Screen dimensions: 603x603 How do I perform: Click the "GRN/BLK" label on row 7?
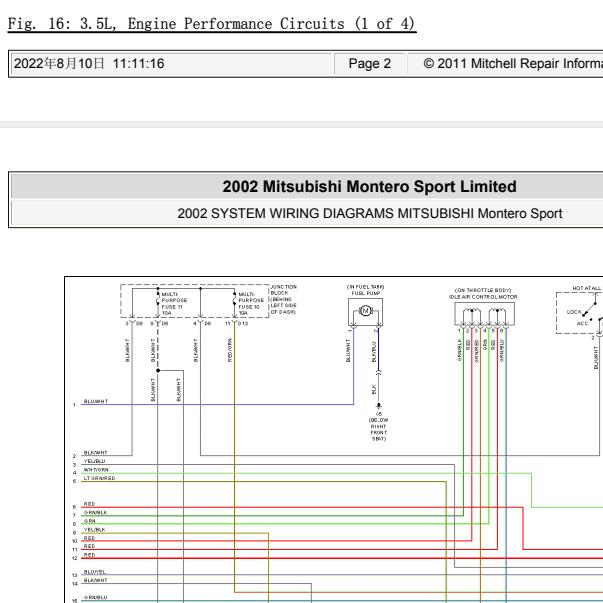point(95,512)
